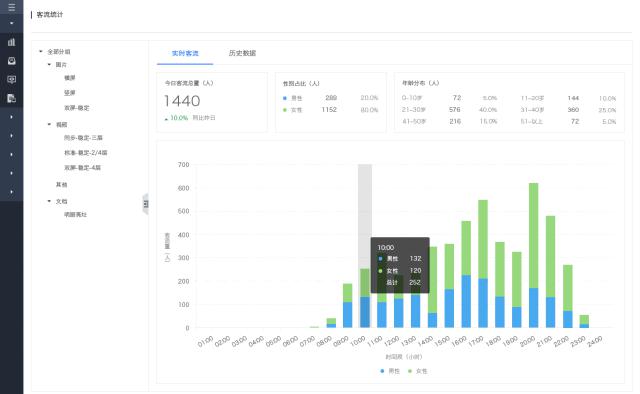Collapse the 文档 group arrow in tree
Viewport: 640px width, 394px height.
49,201
